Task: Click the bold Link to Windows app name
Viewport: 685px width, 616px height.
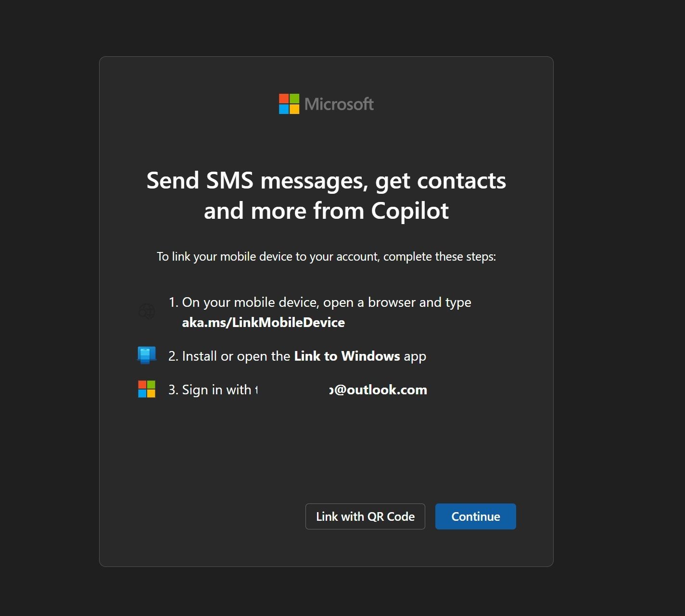Action: pyautogui.click(x=347, y=356)
